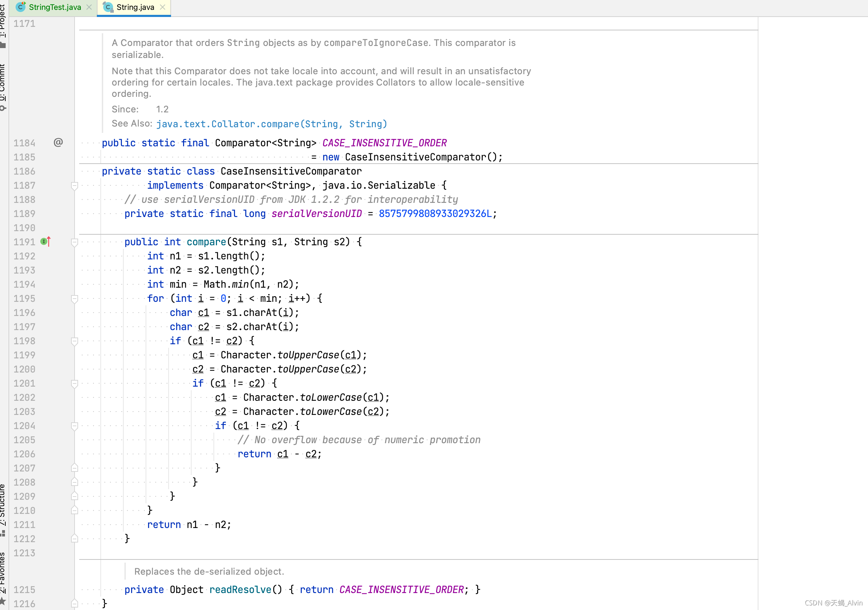Image resolution: width=868 pixels, height=610 pixels.
Task: Close the String.java tab
Action: [163, 7]
